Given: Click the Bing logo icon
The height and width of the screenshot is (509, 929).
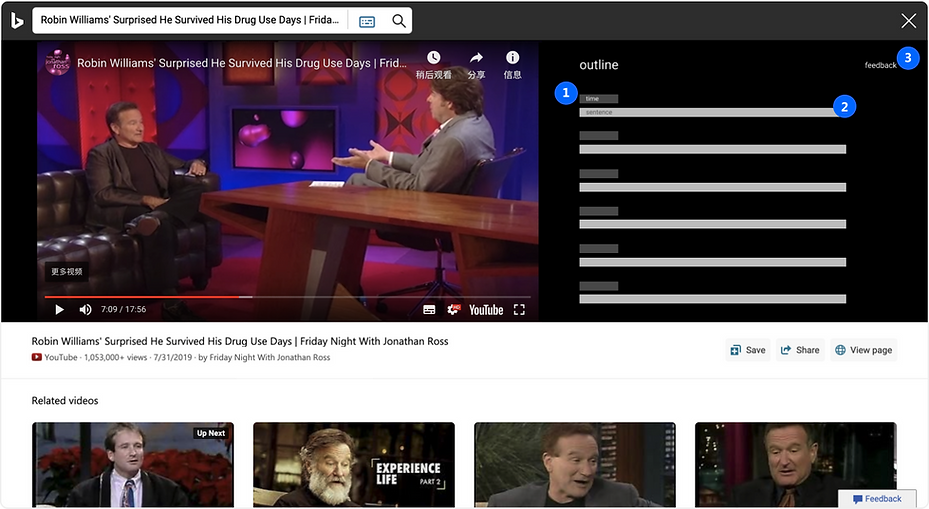Looking at the screenshot, I should coord(17,21).
